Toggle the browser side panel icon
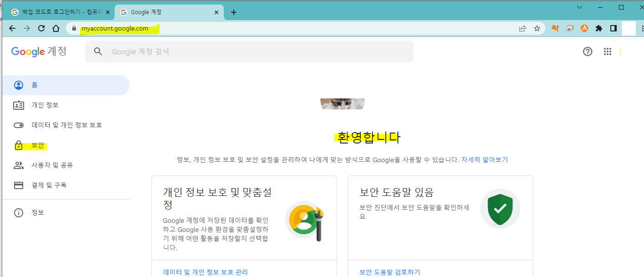Viewport: 644px width, 277px height. pyautogui.click(x=614, y=28)
